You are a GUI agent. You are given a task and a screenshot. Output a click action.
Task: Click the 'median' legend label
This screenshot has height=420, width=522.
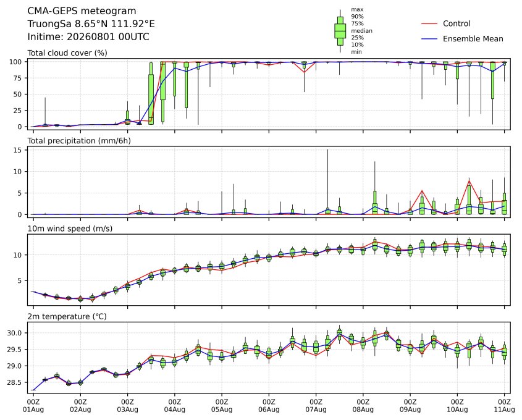tap(361, 31)
